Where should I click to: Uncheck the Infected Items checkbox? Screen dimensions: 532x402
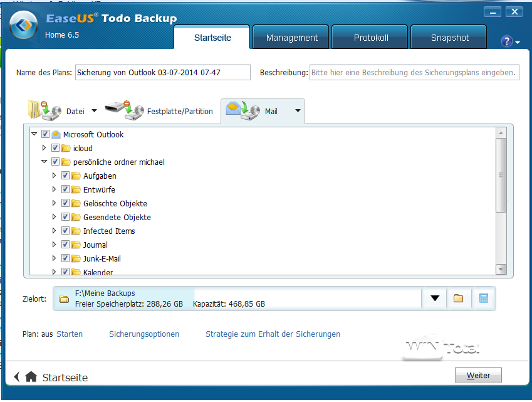(66, 231)
